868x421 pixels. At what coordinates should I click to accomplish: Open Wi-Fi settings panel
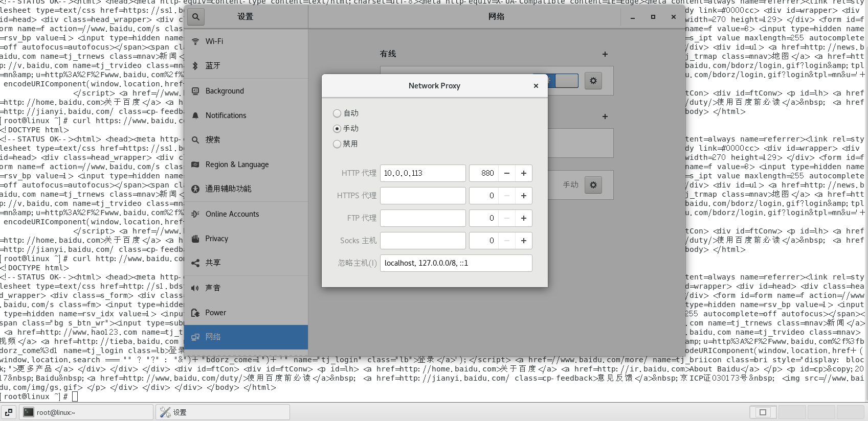(x=246, y=41)
